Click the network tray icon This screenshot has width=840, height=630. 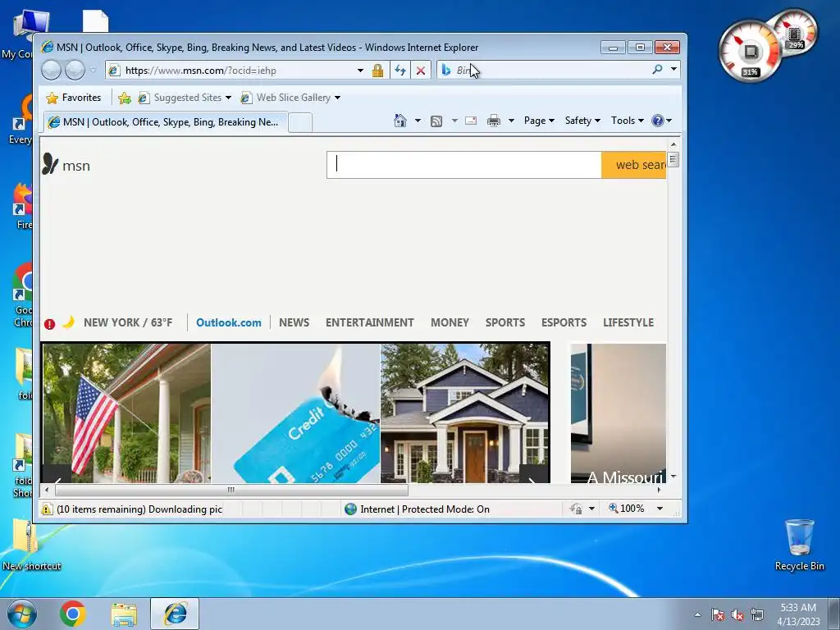(x=757, y=614)
